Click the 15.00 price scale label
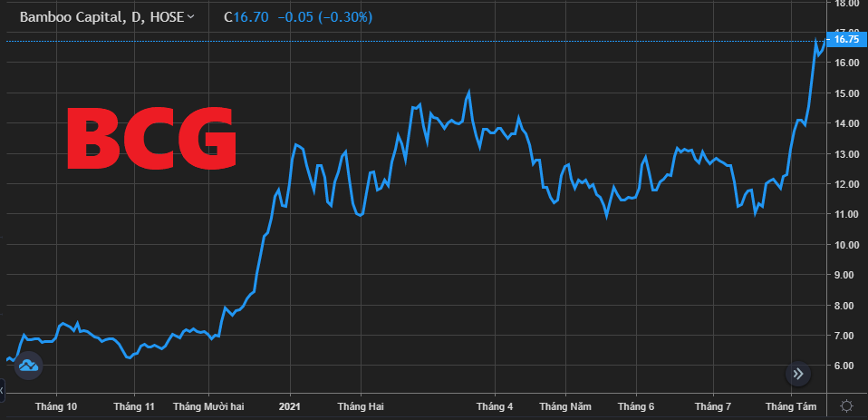 point(847,93)
